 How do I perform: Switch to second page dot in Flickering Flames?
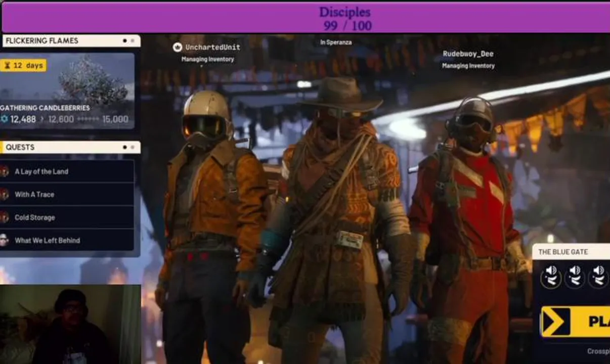coord(133,40)
